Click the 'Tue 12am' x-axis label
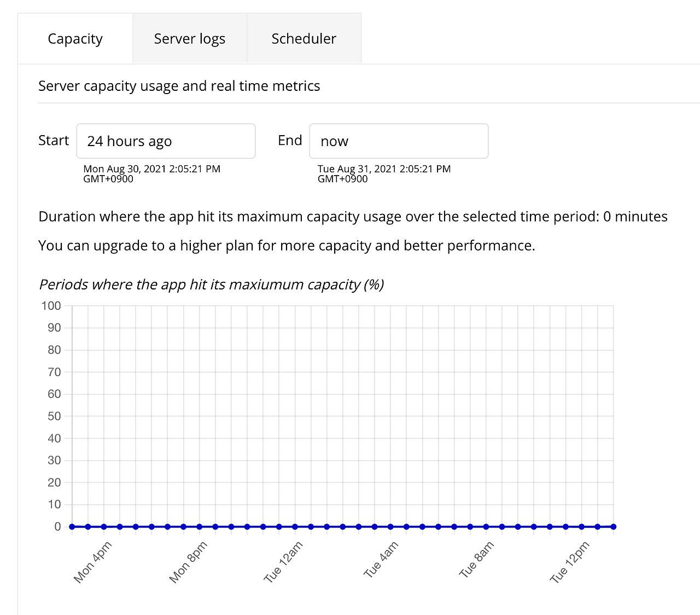 tap(283, 562)
